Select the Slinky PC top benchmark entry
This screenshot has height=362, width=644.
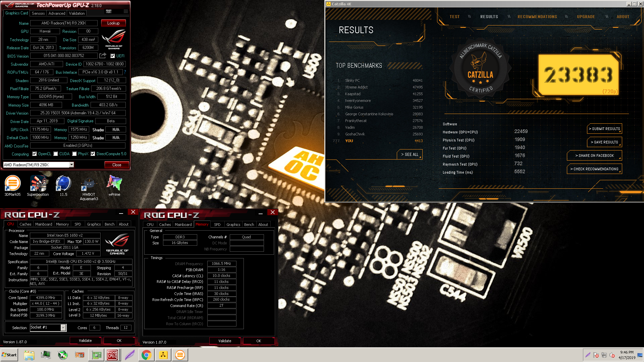pos(380,80)
